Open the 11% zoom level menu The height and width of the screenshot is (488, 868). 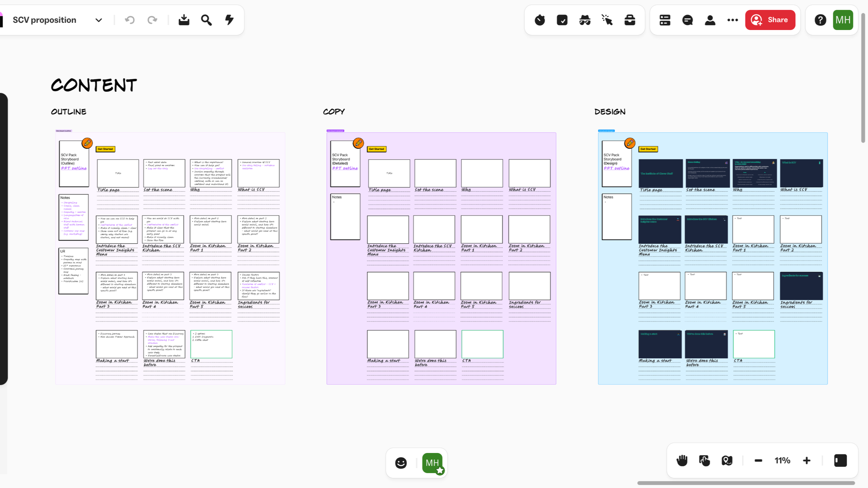pos(782,461)
